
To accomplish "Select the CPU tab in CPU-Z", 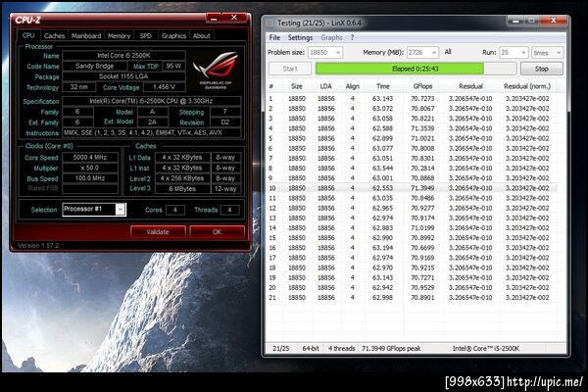I will 28,35.
